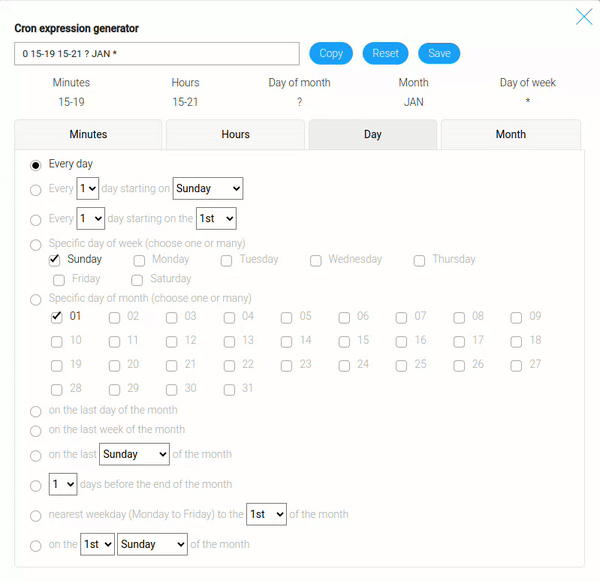Open the starting on Sunday dropdown
The height and width of the screenshot is (581, 600).
point(208,189)
